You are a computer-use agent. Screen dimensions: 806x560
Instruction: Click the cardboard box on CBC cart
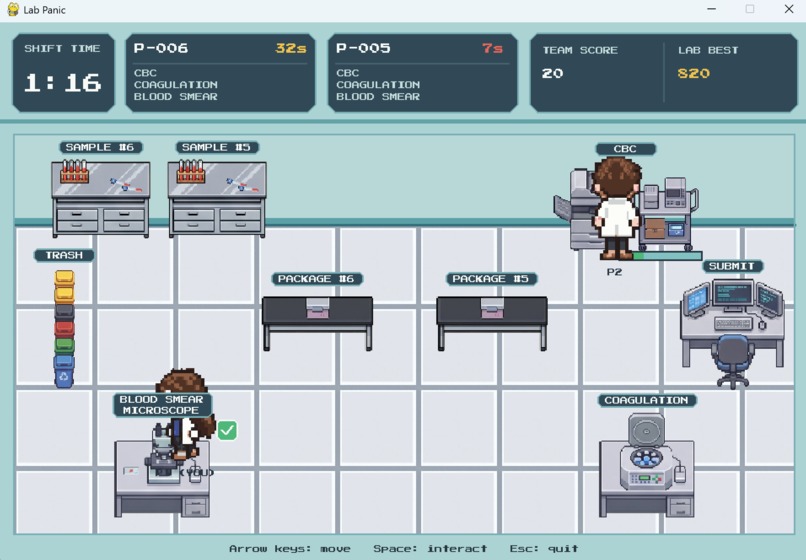655,228
